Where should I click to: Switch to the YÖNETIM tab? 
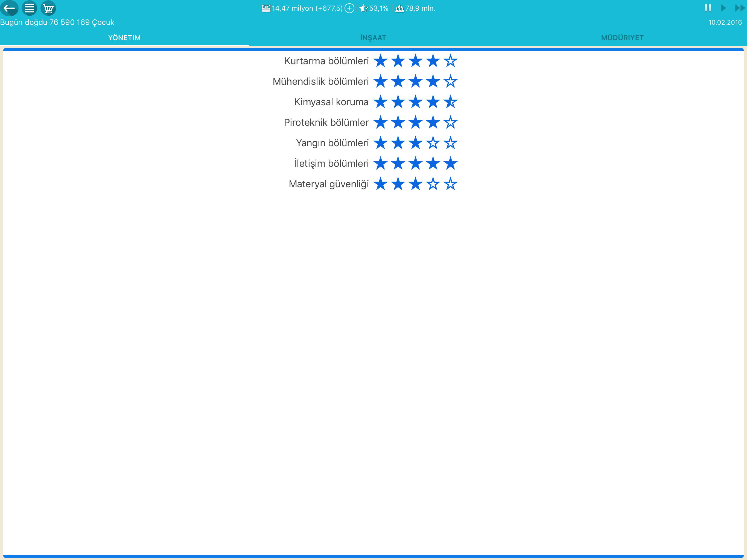click(x=124, y=38)
